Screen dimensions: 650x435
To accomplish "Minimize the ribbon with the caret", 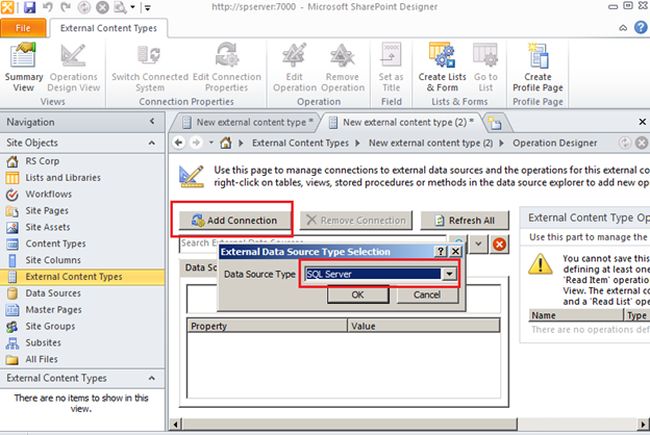I will (623, 28).
